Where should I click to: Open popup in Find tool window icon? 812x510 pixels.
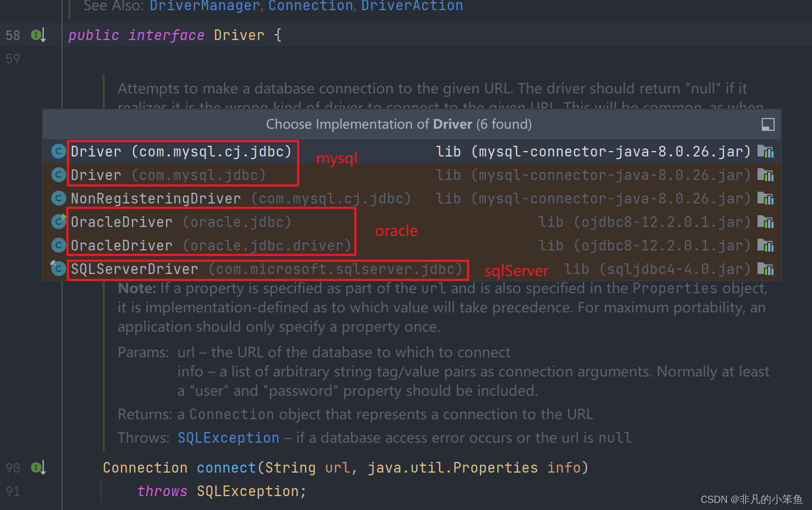(768, 124)
